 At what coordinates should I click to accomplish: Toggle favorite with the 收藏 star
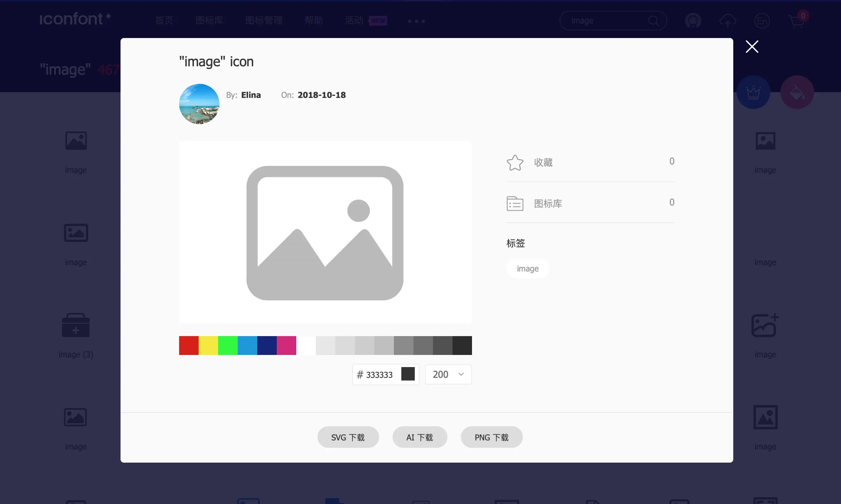click(514, 163)
